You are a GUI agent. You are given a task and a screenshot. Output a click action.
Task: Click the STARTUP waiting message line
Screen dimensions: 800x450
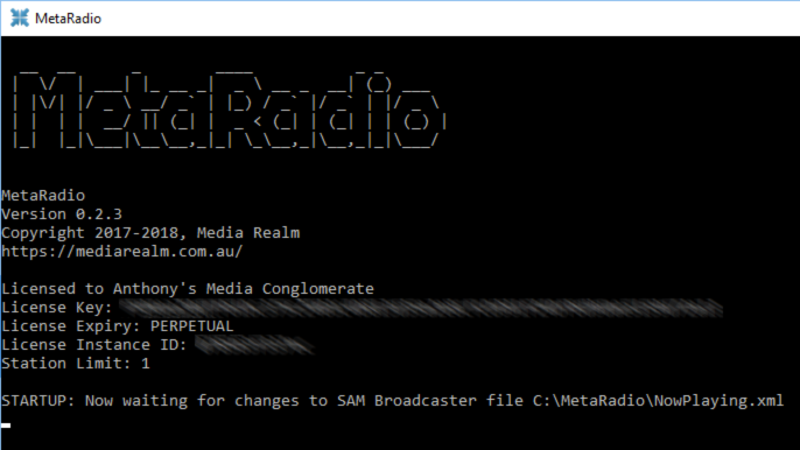392,401
